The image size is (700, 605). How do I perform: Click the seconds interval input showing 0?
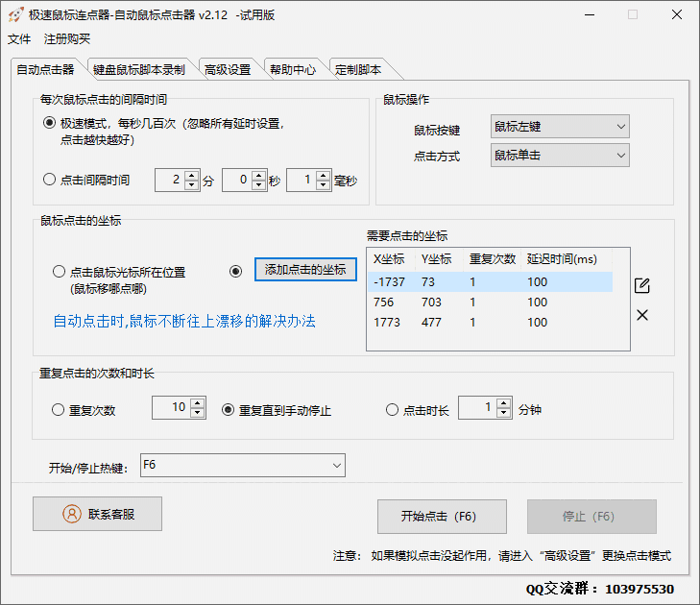237,180
